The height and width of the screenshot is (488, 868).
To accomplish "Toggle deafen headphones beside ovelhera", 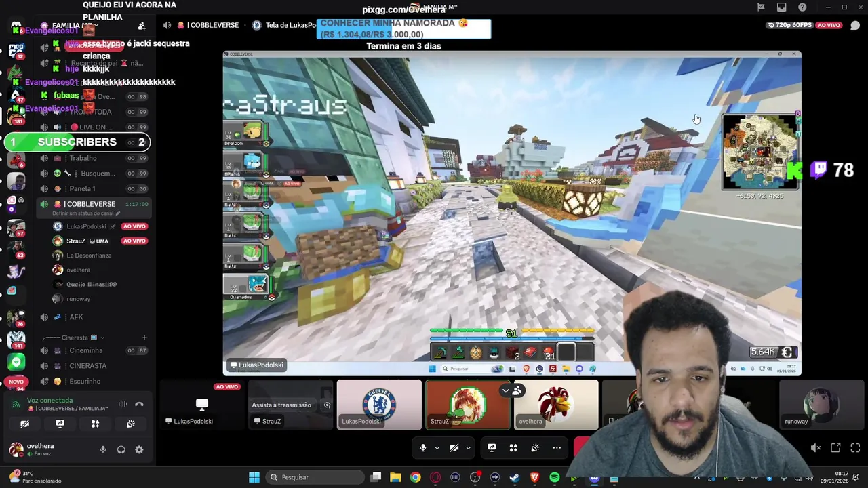I will coord(121,449).
